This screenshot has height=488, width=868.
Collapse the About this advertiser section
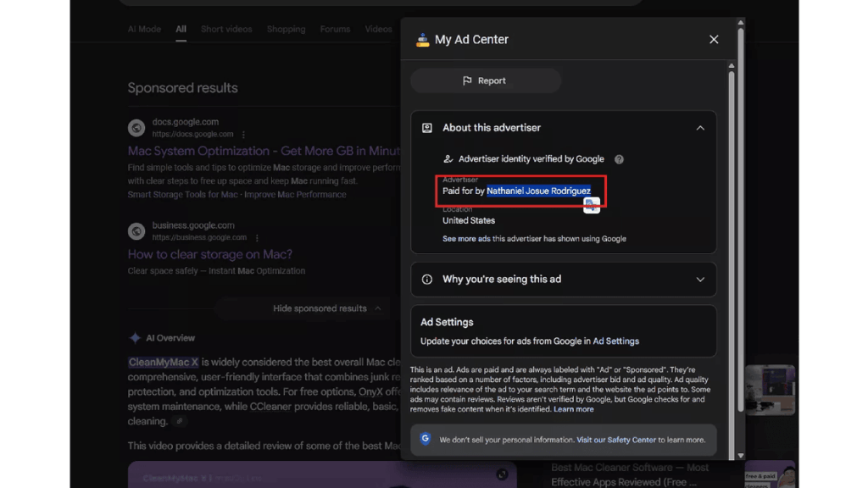[699, 128]
